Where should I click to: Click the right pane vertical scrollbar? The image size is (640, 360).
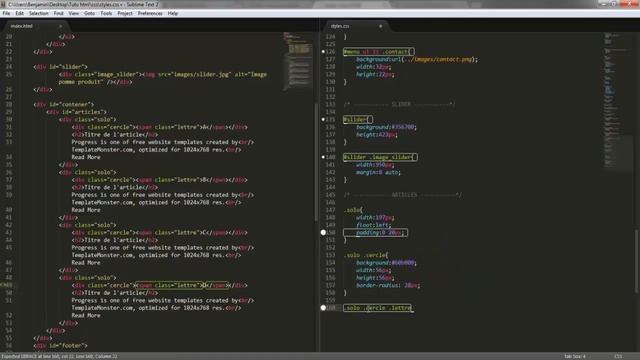(x=636, y=261)
